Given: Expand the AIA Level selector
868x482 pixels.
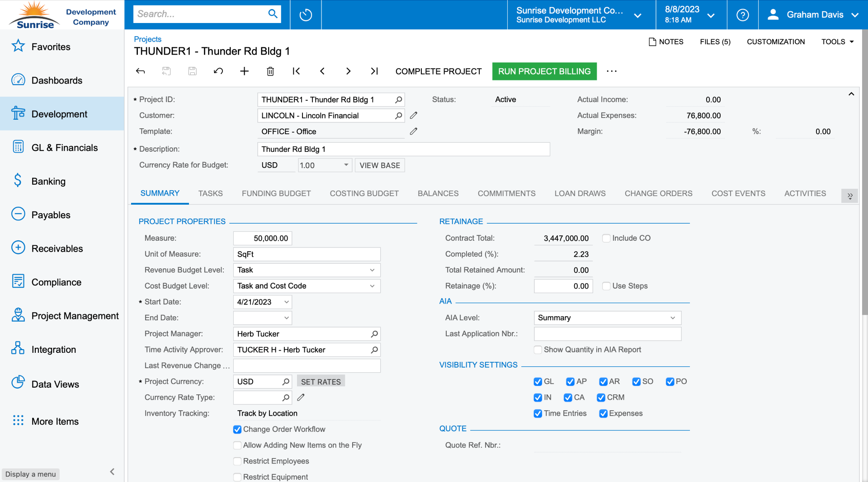Looking at the screenshot, I should pyautogui.click(x=673, y=318).
